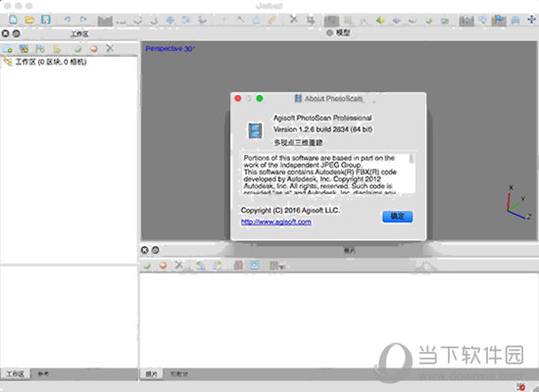Float the Workspace pane

tap(16, 33)
